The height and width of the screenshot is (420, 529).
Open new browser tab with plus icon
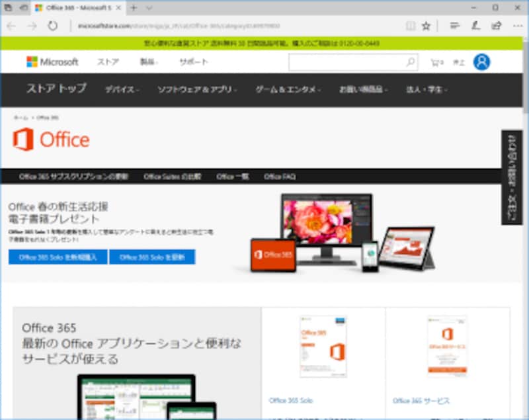pos(134,8)
